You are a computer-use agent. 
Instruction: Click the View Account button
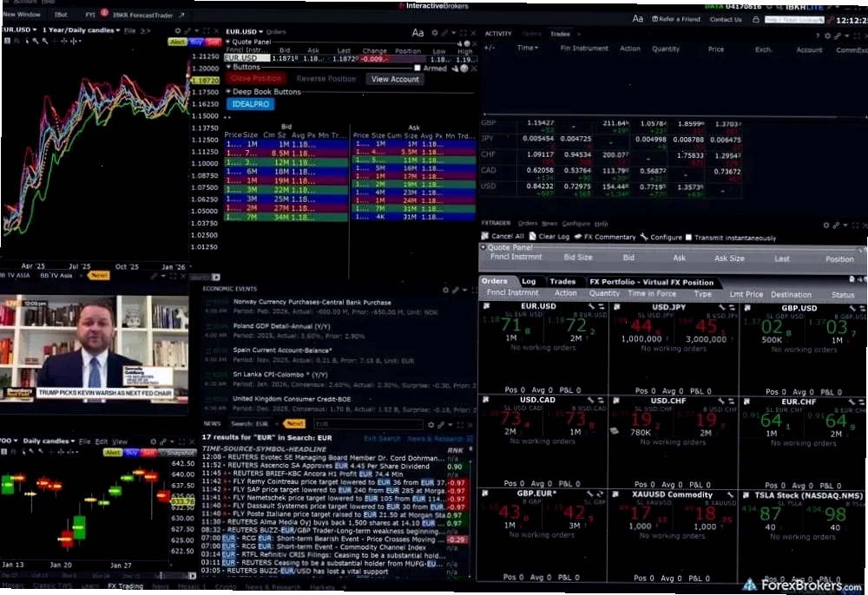(x=395, y=79)
